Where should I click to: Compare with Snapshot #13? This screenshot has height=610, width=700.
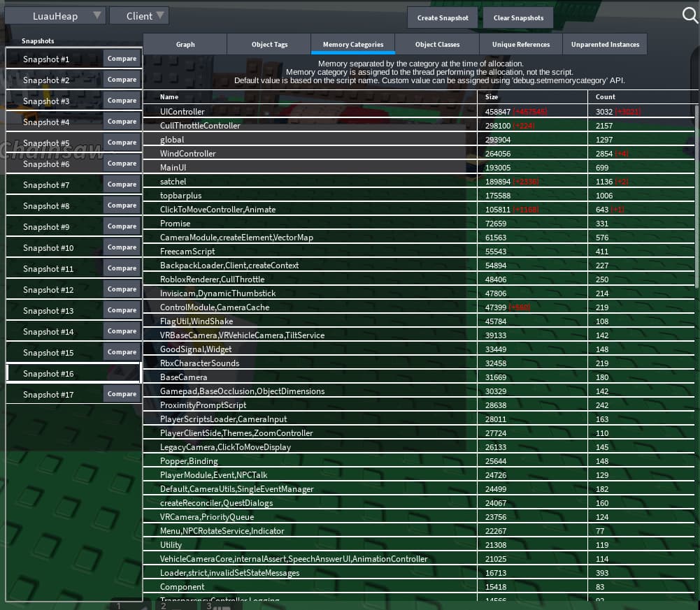pyautogui.click(x=122, y=310)
